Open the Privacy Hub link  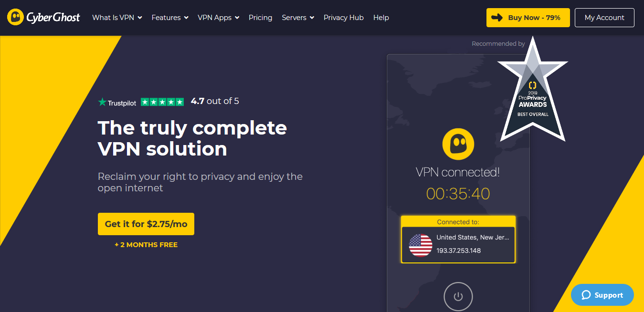pyautogui.click(x=344, y=18)
